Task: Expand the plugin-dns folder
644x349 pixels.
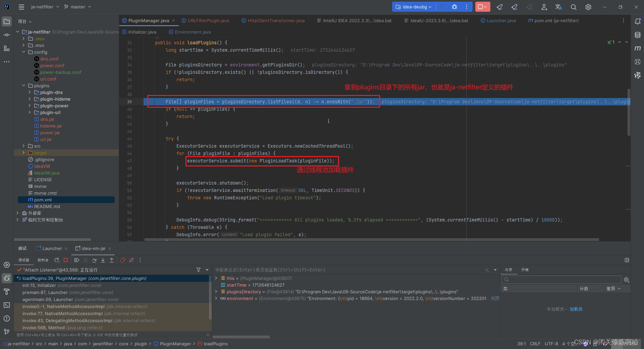Action: [x=30, y=92]
